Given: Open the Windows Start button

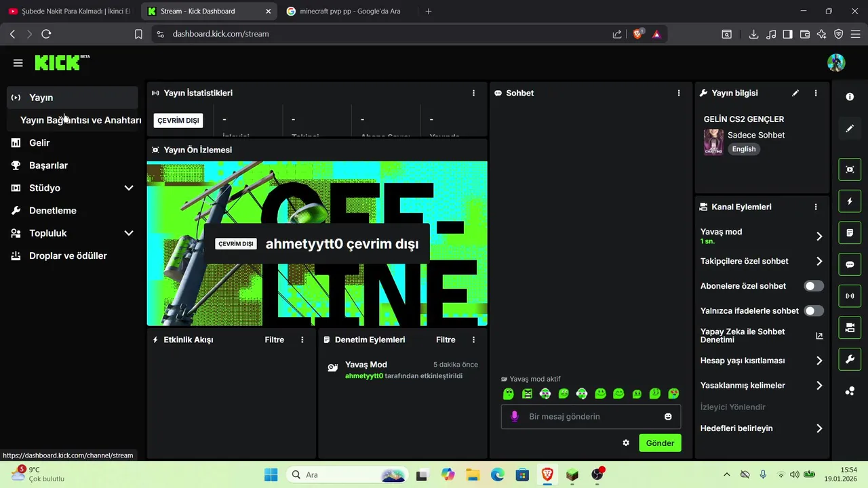Looking at the screenshot, I should 271,474.
